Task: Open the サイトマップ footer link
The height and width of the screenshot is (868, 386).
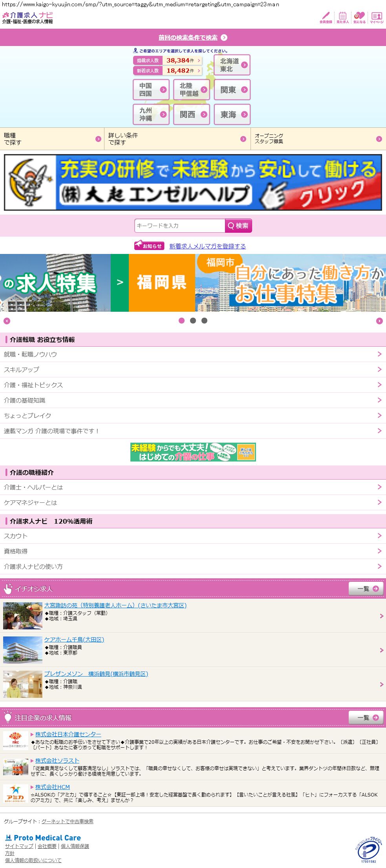Action: tap(19, 846)
